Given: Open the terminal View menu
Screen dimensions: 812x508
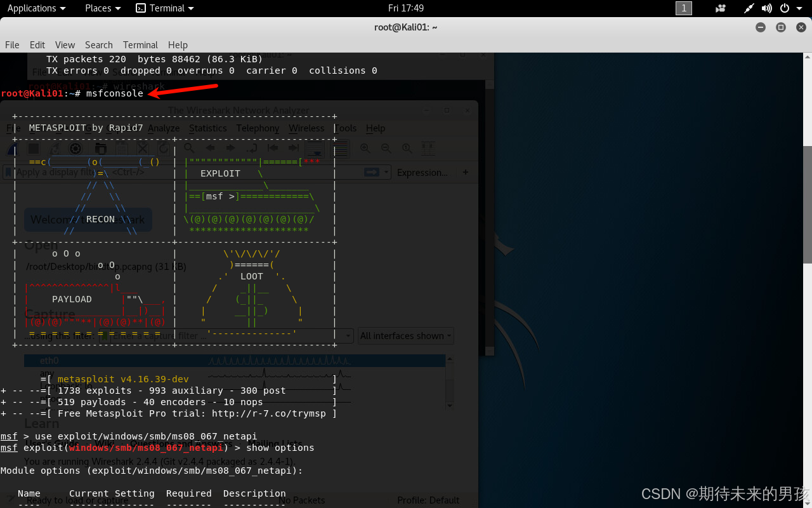Looking at the screenshot, I should tap(65, 44).
